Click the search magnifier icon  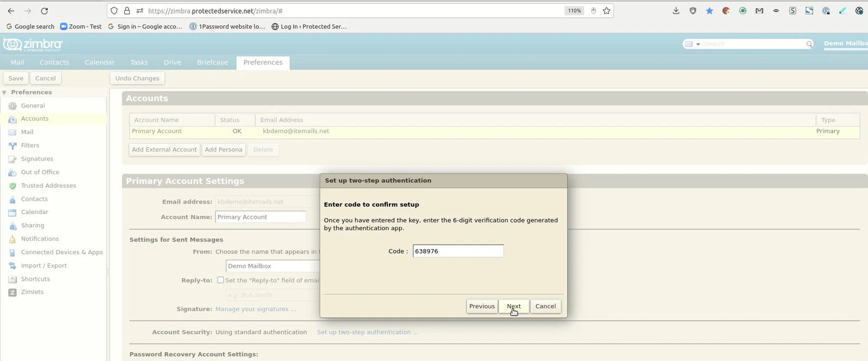(809, 44)
